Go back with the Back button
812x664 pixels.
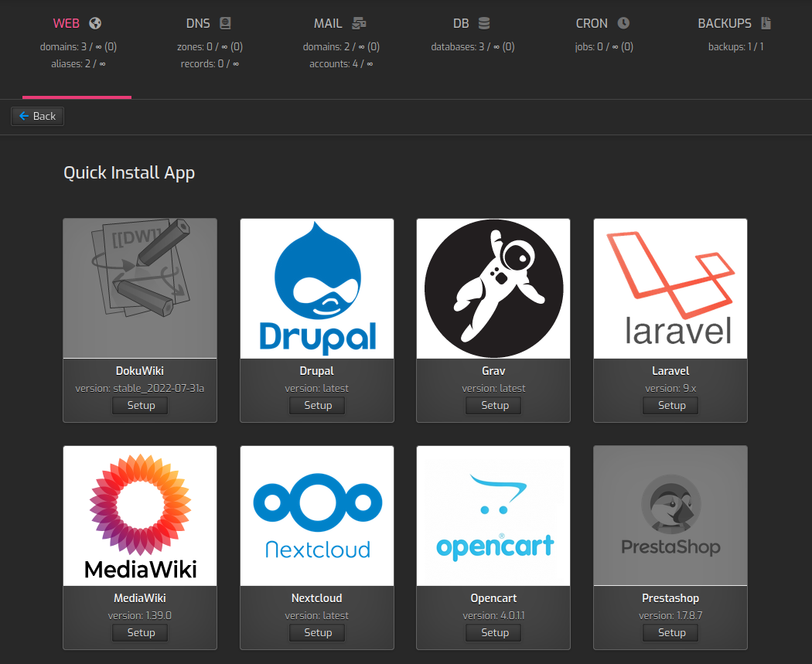[x=37, y=117]
